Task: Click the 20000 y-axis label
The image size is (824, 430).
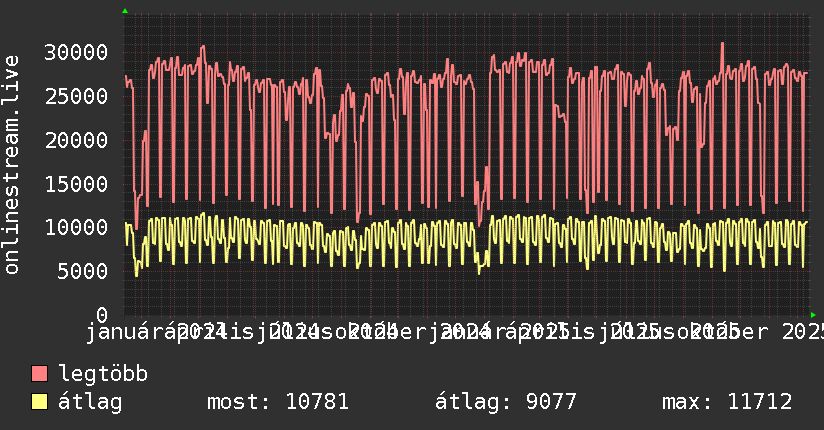Action: pyautogui.click(x=74, y=140)
